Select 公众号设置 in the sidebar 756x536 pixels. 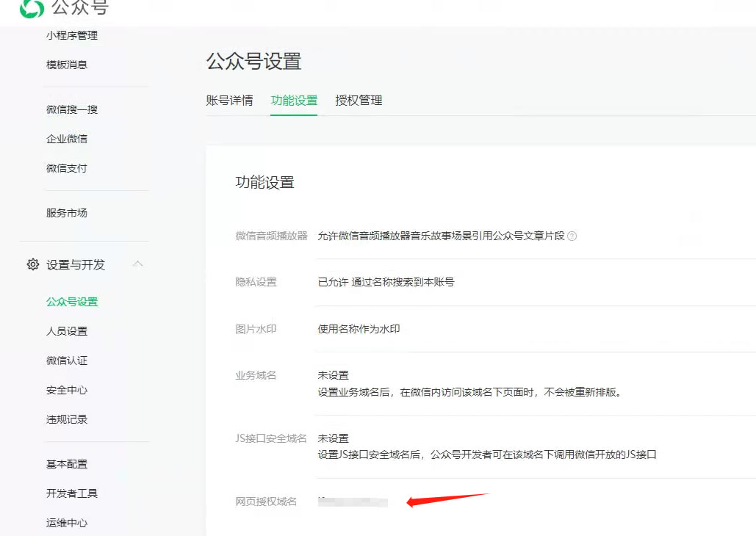point(72,302)
